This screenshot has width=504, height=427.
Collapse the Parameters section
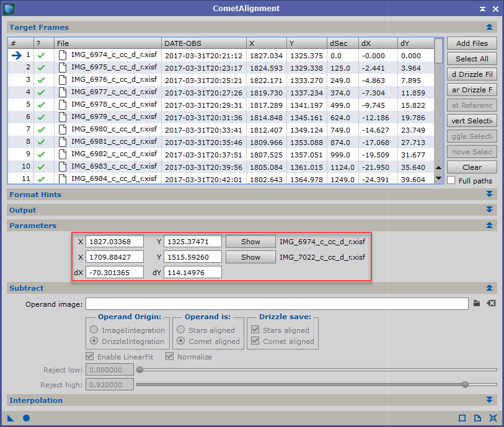(489, 225)
